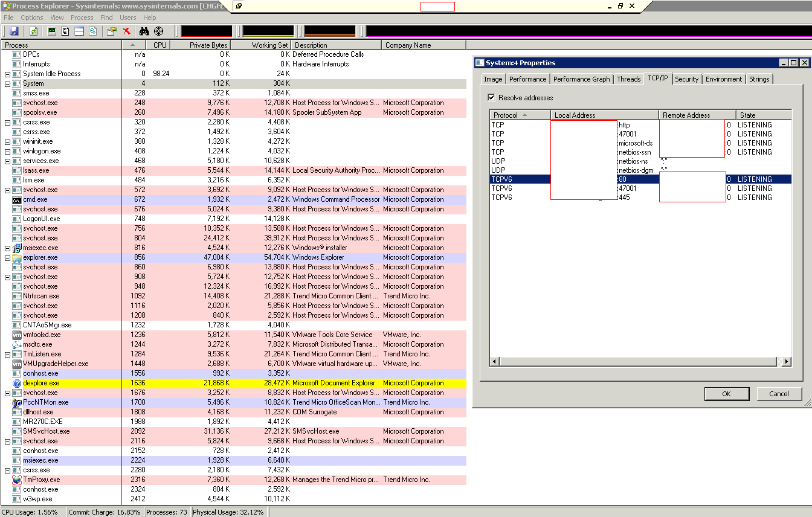Click the Save toolbar icon
The height and width of the screenshot is (517, 812).
click(14, 31)
